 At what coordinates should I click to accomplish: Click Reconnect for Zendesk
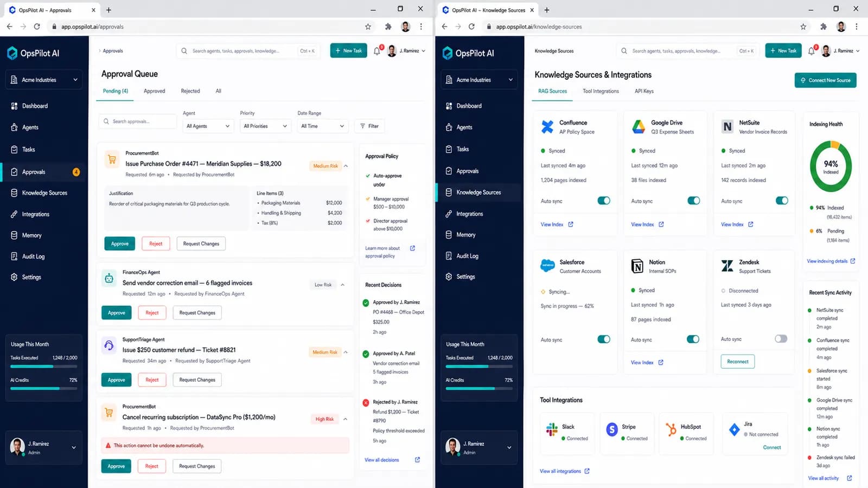[x=738, y=362]
